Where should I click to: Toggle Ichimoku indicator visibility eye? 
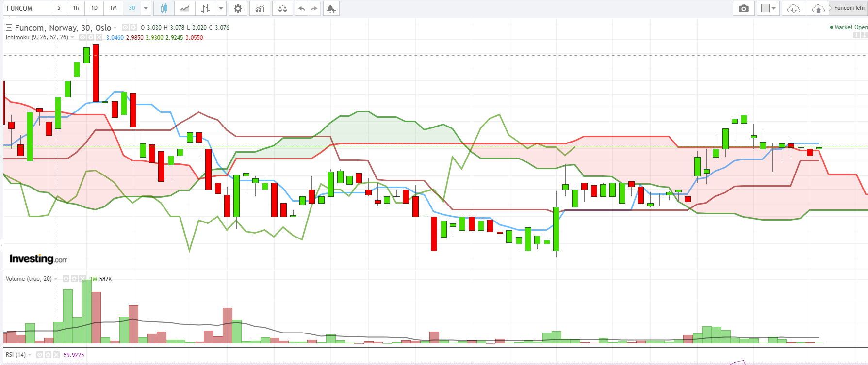click(x=82, y=37)
